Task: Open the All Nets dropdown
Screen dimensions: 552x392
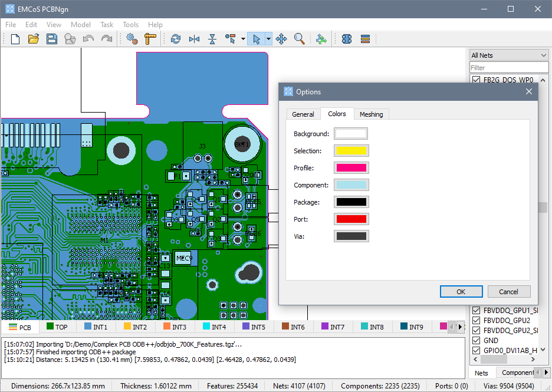Action: (x=509, y=55)
